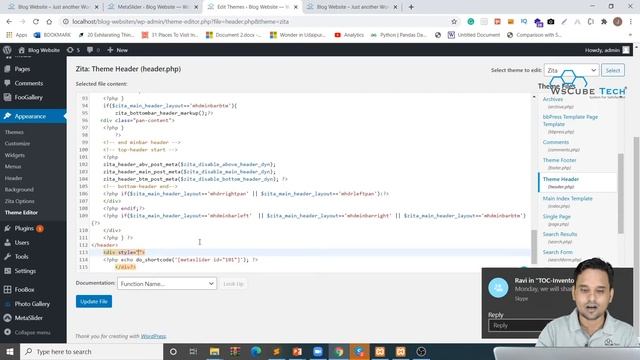The image size is (640, 360).
Task: Go to Customize submenu
Action: [18, 144]
